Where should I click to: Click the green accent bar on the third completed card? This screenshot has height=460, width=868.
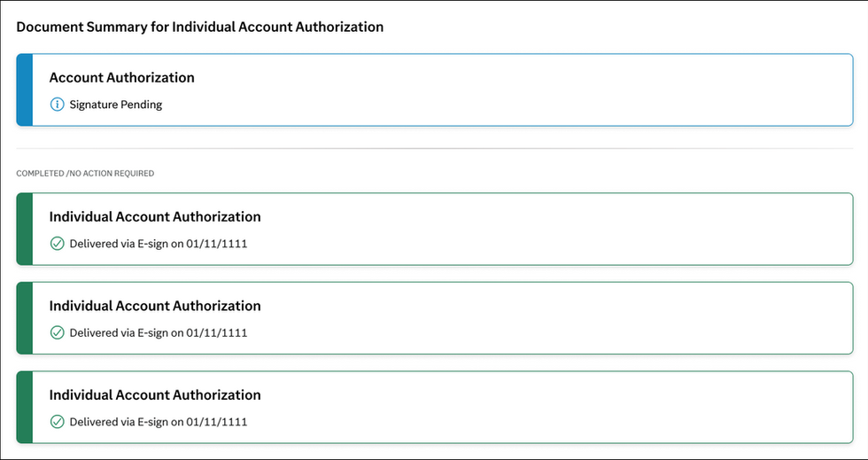pyautogui.click(x=24, y=408)
